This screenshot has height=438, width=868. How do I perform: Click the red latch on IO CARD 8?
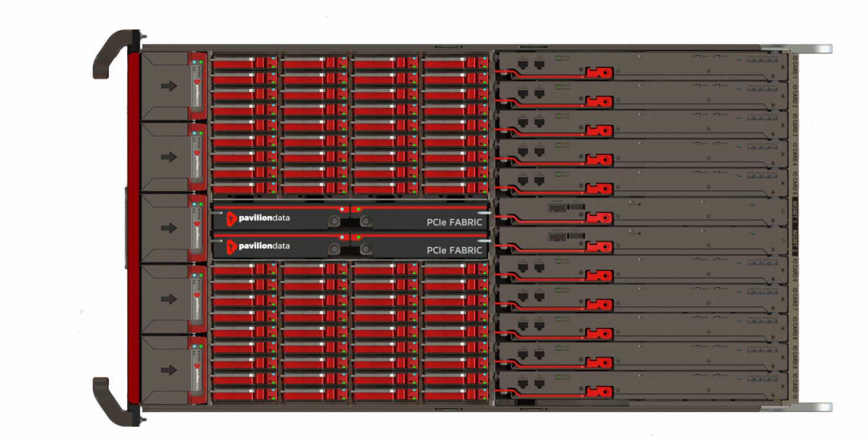[x=599, y=333]
